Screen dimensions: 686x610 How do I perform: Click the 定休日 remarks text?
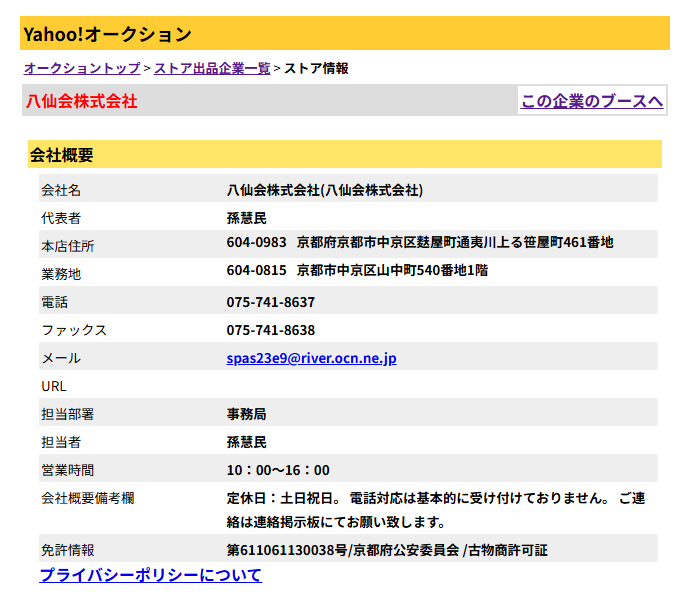(x=435, y=498)
